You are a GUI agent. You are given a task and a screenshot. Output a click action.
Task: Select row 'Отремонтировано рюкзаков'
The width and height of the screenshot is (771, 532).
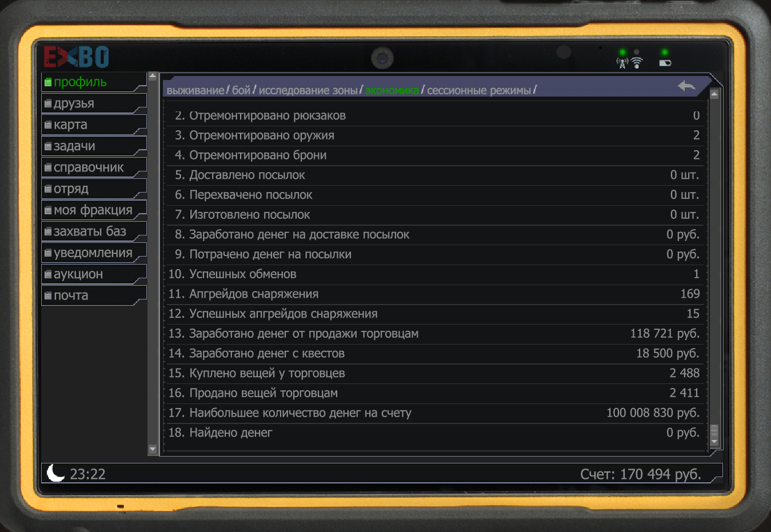pyautogui.click(x=434, y=115)
